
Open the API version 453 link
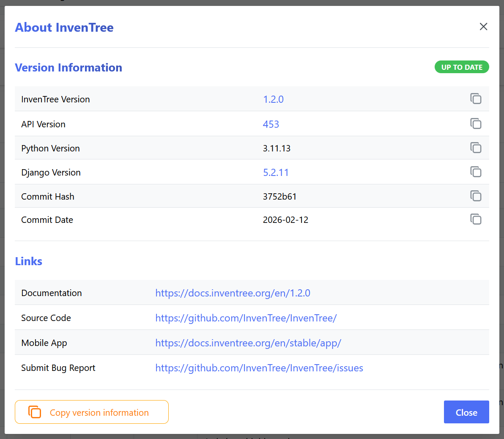(271, 124)
